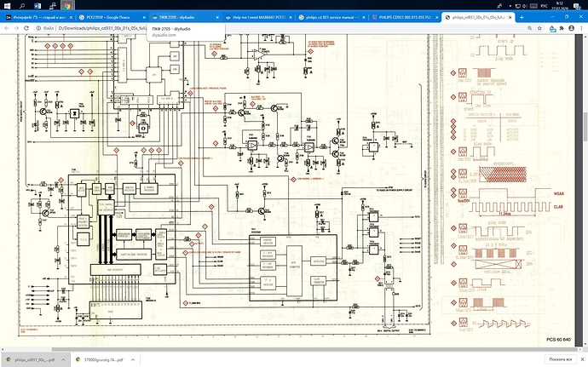Open the zoom magnifier icon in the address bar
This screenshot has height=367, width=588.
click(x=529, y=28)
